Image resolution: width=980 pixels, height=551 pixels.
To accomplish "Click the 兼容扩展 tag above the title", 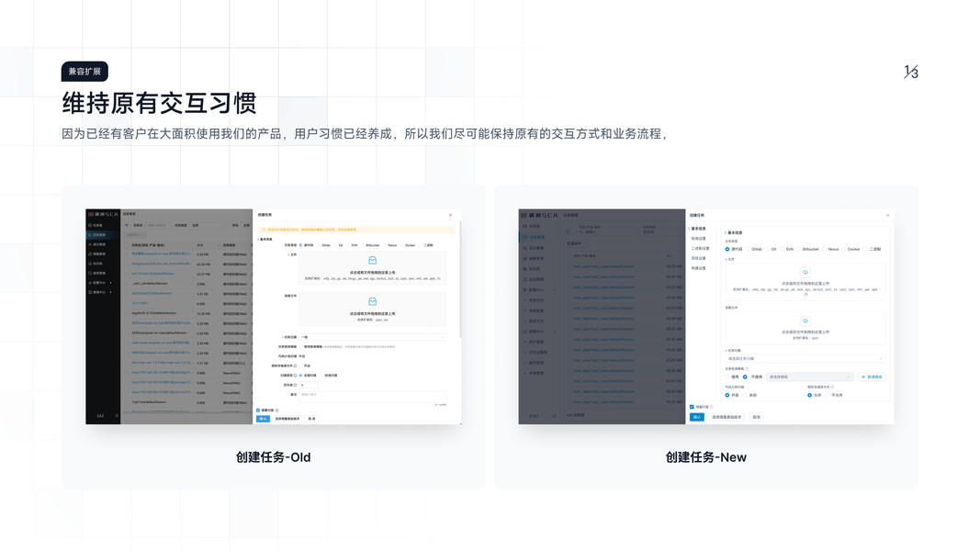I will pyautogui.click(x=84, y=72).
